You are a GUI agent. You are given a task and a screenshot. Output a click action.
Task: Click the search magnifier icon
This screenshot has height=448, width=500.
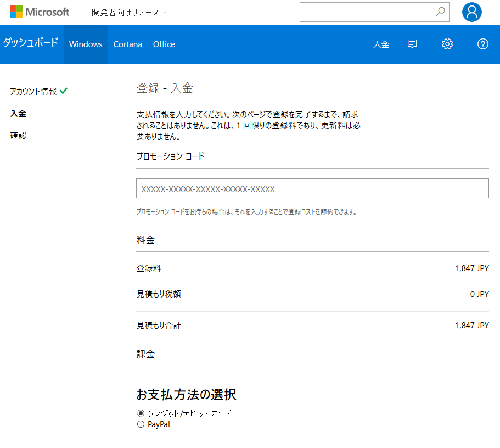[x=440, y=12]
